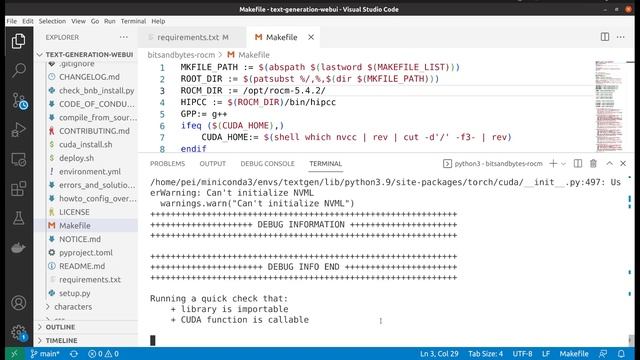Image resolution: width=640 pixels, height=360 pixels.
Task: Open editor more actions menu
Action: coord(621,37)
